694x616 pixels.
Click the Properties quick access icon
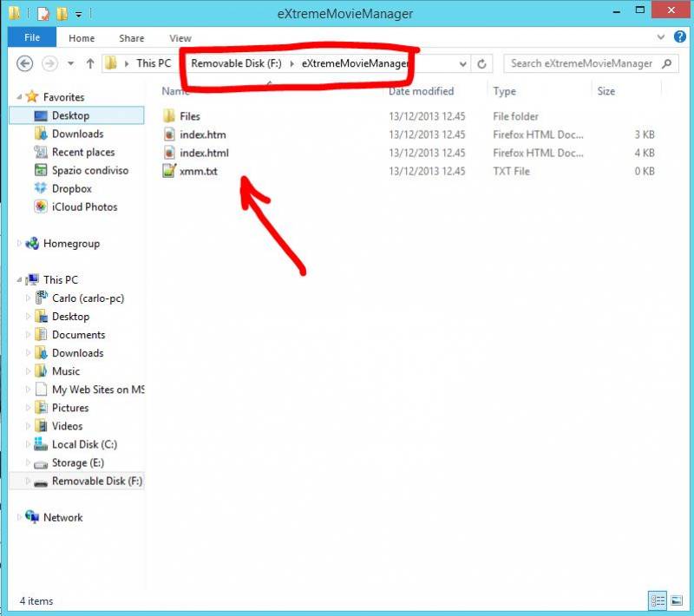click(43, 14)
